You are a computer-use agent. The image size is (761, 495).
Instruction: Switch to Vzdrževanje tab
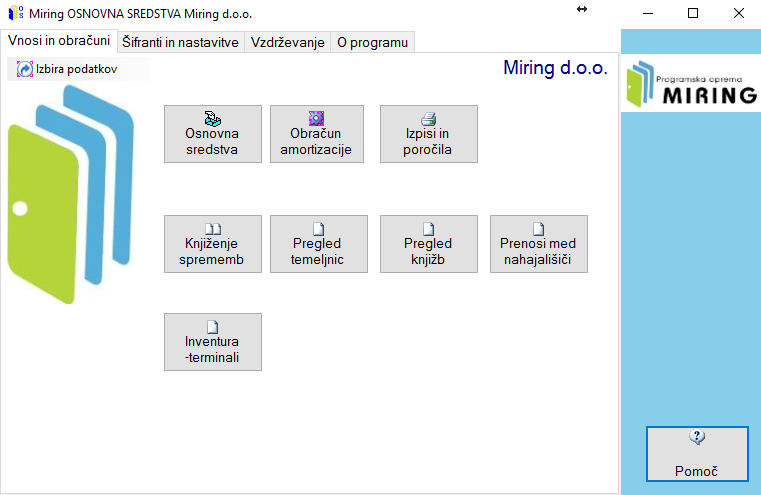click(287, 42)
